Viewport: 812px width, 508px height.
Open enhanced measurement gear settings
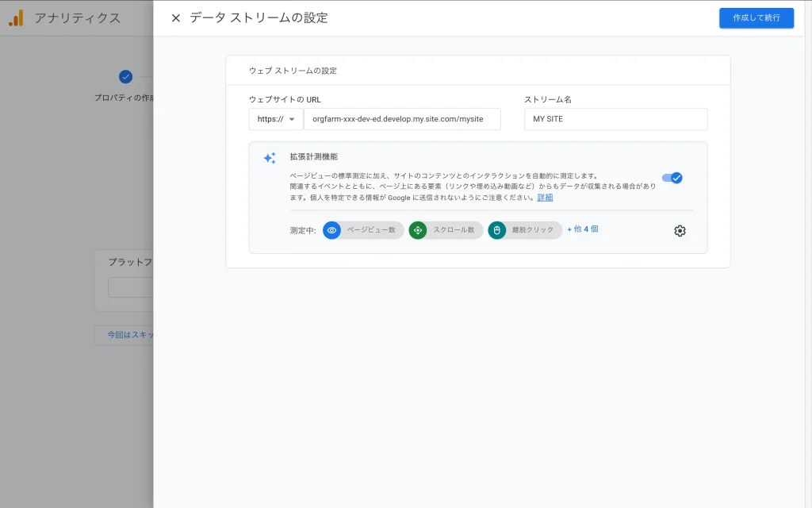(680, 231)
